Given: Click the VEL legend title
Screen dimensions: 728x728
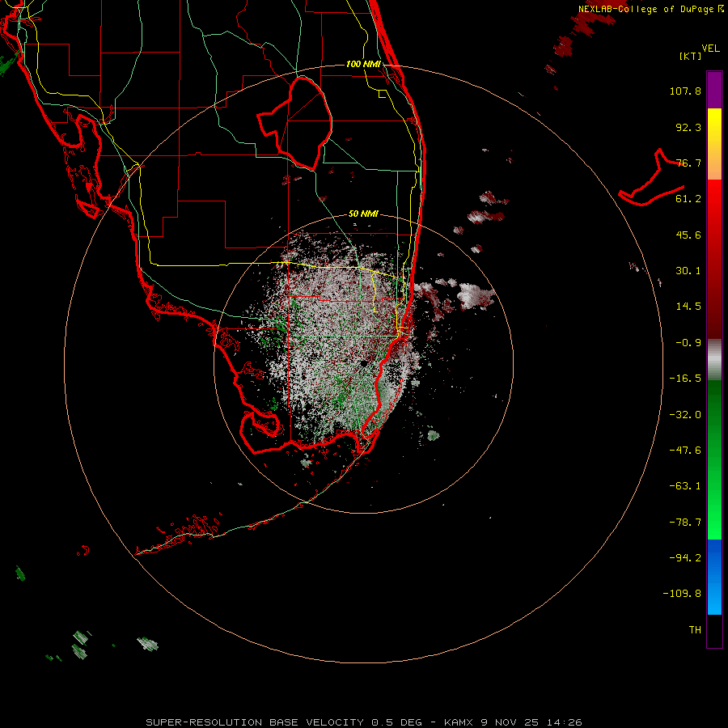Looking at the screenshot, I should (x=710, y=49).
